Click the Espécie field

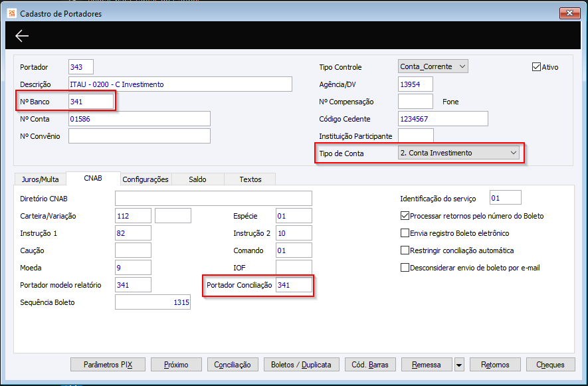[294, 216]
